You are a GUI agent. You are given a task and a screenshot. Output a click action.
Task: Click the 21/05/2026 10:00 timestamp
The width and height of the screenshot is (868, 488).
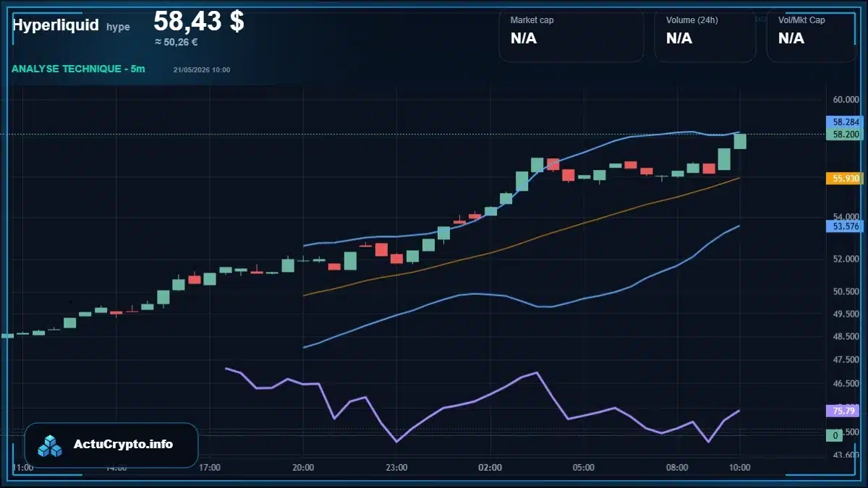click(x=202, y=69)
